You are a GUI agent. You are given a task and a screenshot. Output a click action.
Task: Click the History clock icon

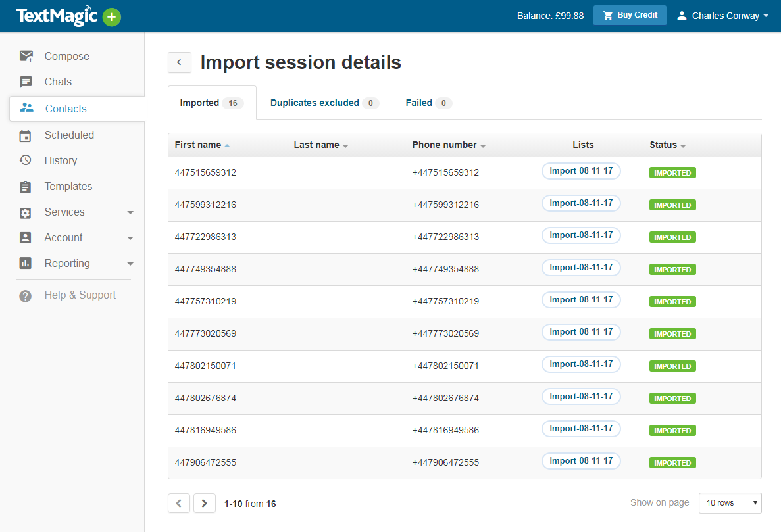pos(26,160)
